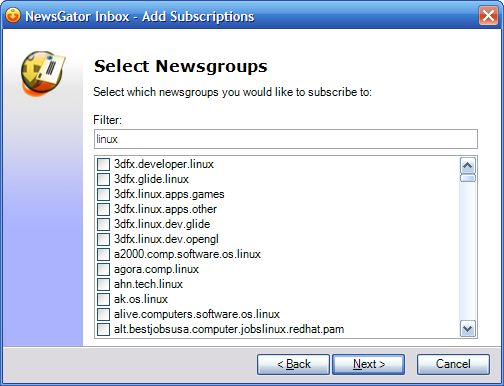Cancel the Add Subscriptions wizard

coord(453,364)
